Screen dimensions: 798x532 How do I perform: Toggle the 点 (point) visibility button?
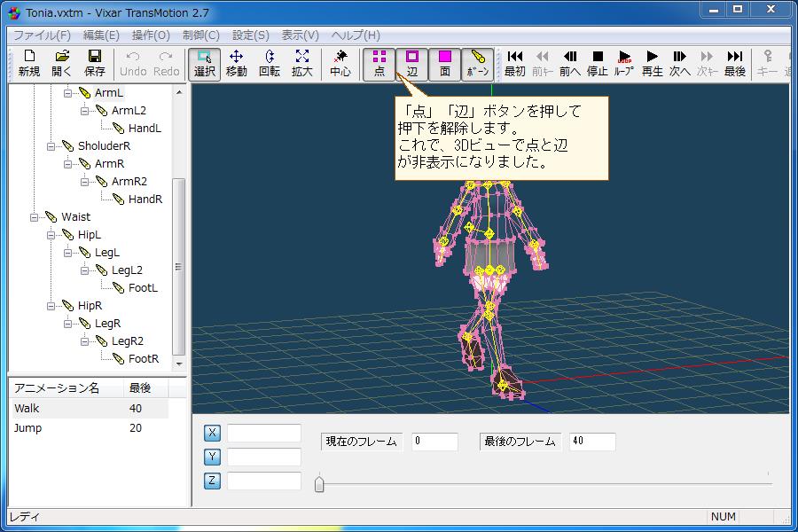(x=379, y=62)
